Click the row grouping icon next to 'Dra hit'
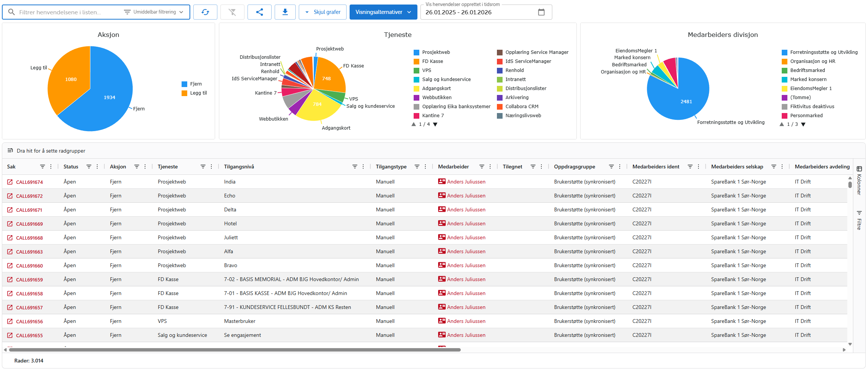Viewport: 868px width, 370px height. (x=10, y=150)
